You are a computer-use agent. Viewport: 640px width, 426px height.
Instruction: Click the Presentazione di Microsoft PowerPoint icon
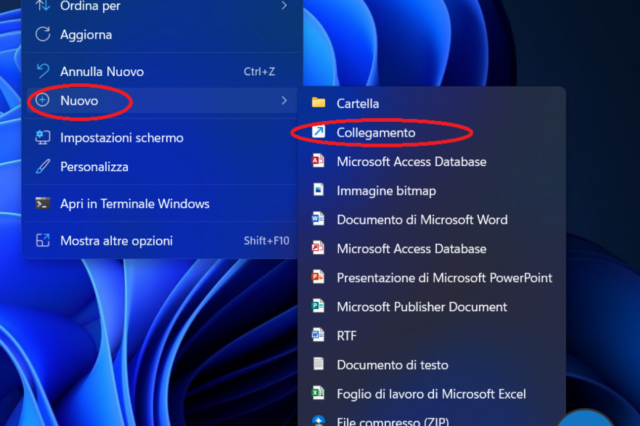coord(318,277)
